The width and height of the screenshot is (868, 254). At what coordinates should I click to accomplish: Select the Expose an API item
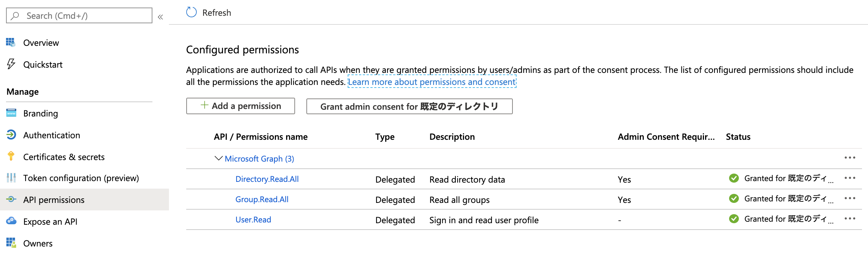50,222
